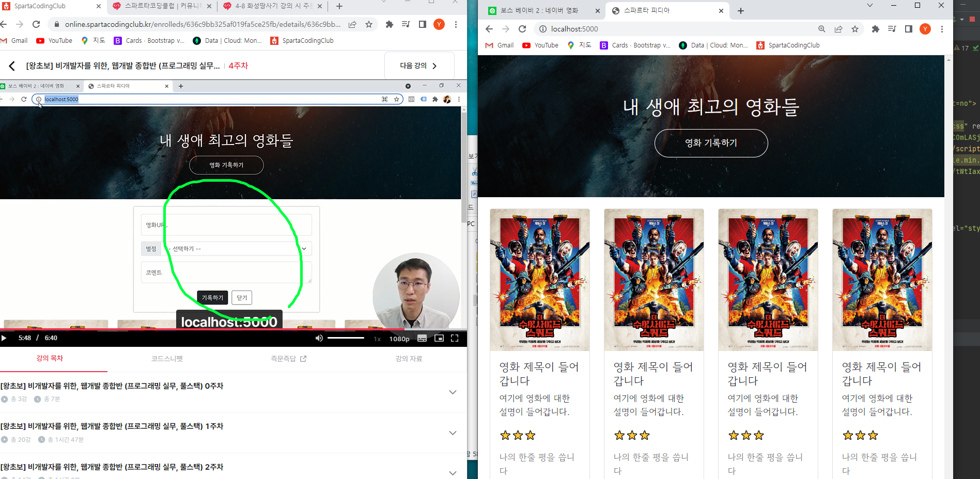Toggle the side panel icon in the left window
Image resolution: width=980 pixels, height=479 pixels.
pos(423,24)
